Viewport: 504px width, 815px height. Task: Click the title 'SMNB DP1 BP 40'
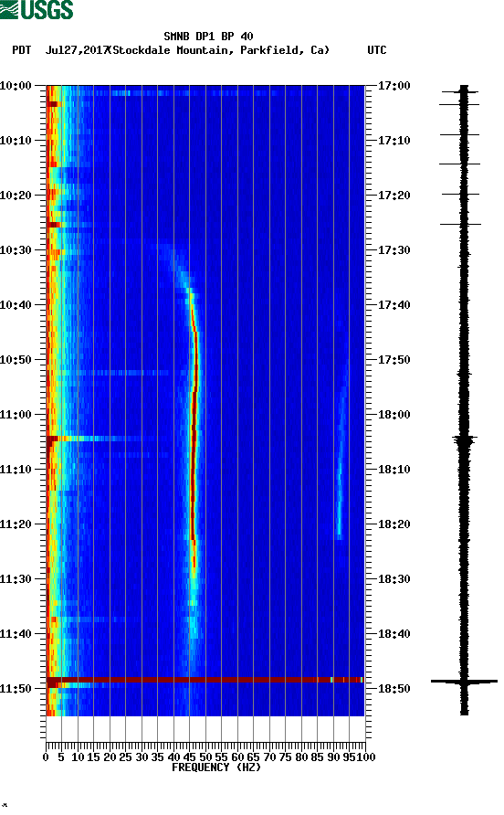(x=208, y=37)
